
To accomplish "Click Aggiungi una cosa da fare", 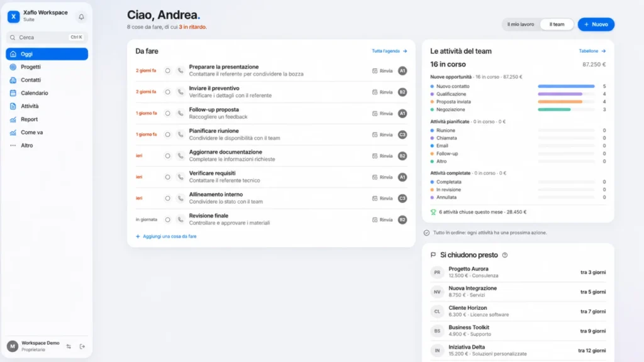I will [166, 236].
